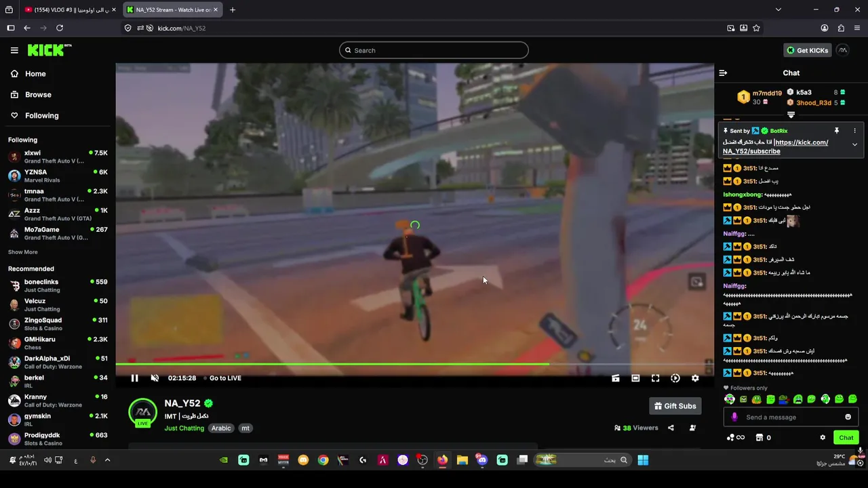Focus the Kick search box
Image resolution: width=868 pixels, height=488 pixels.
[x=434, y=50]
